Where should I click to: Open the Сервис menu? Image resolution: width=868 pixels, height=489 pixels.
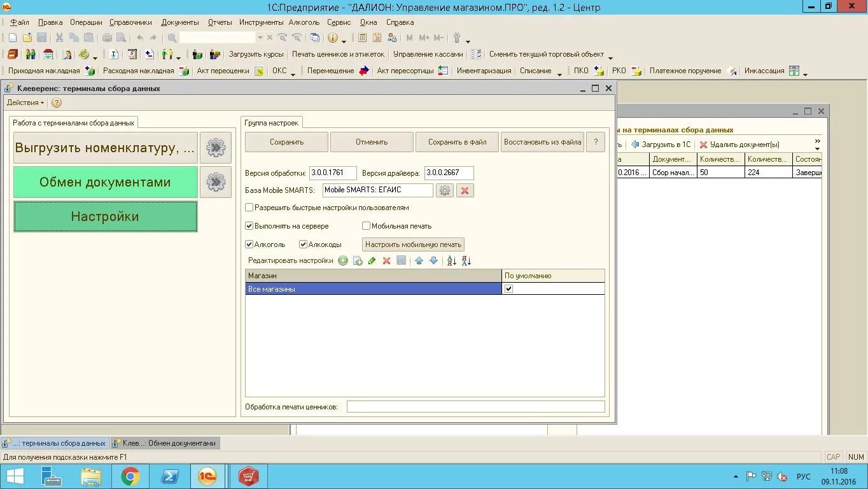pyautogui.click(x=339, y=22)
